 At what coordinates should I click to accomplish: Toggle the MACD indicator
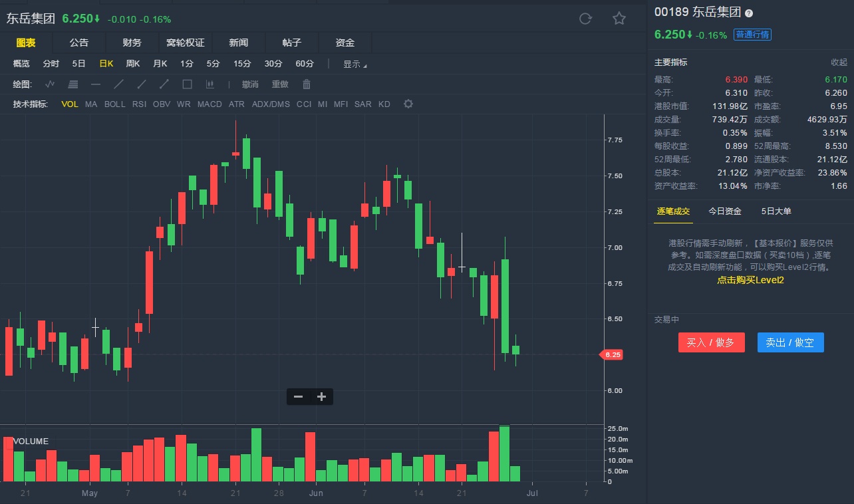(210, 104)
